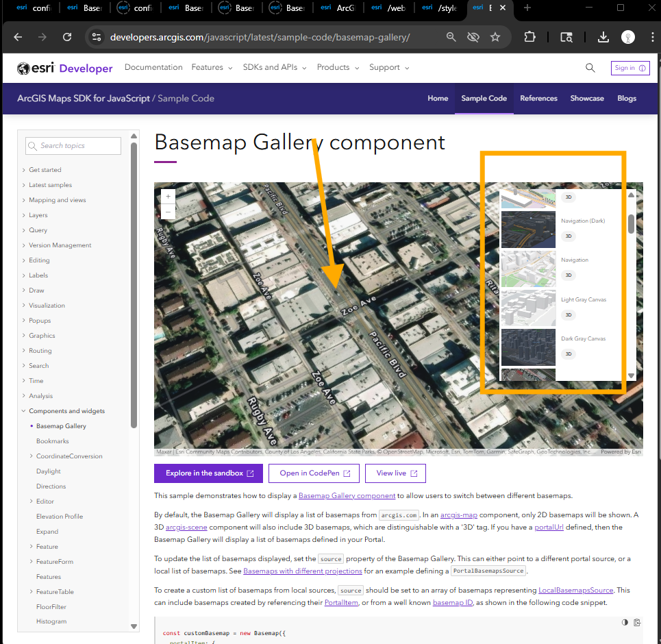Open the Products dropdown menu
The height and width of the screenshot is (644, 661).
[x=338, y=67]
